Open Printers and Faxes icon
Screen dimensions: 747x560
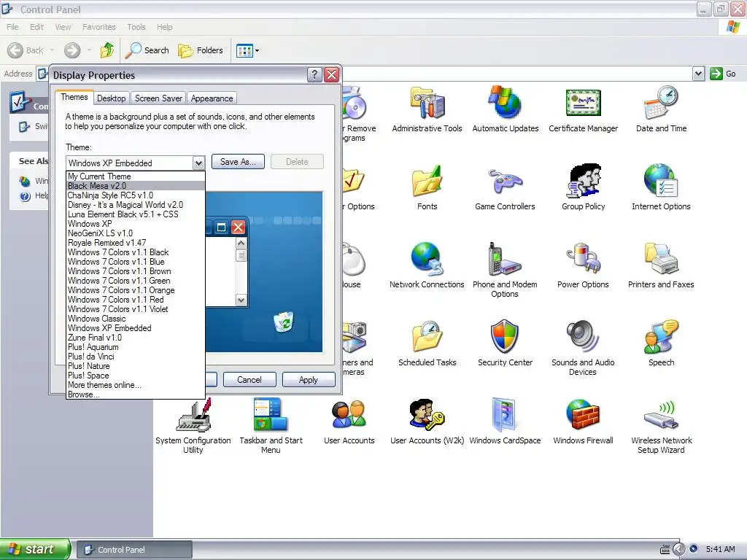[x=661, y=259]
